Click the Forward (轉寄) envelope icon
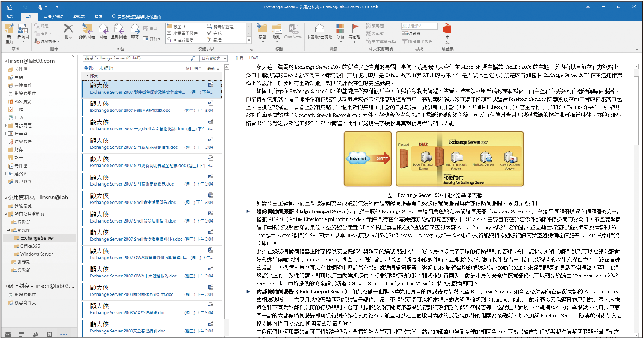This screenshot has width=644, height=340. tap(135, 29)
